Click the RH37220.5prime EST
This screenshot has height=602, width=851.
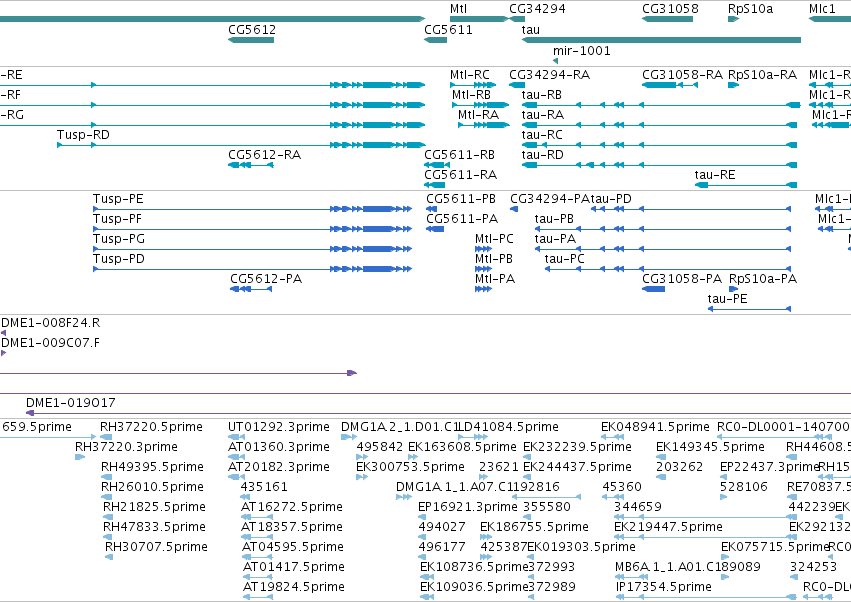coord(106,437)
